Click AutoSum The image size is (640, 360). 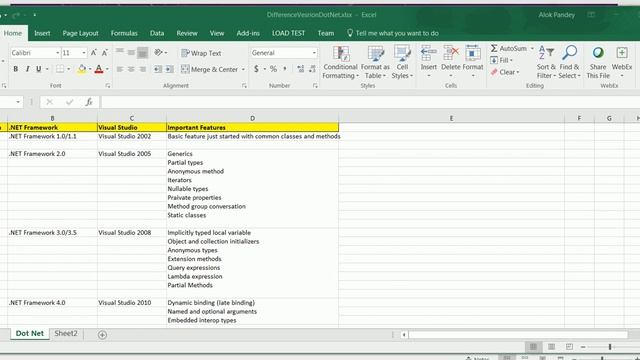[509, 49]
